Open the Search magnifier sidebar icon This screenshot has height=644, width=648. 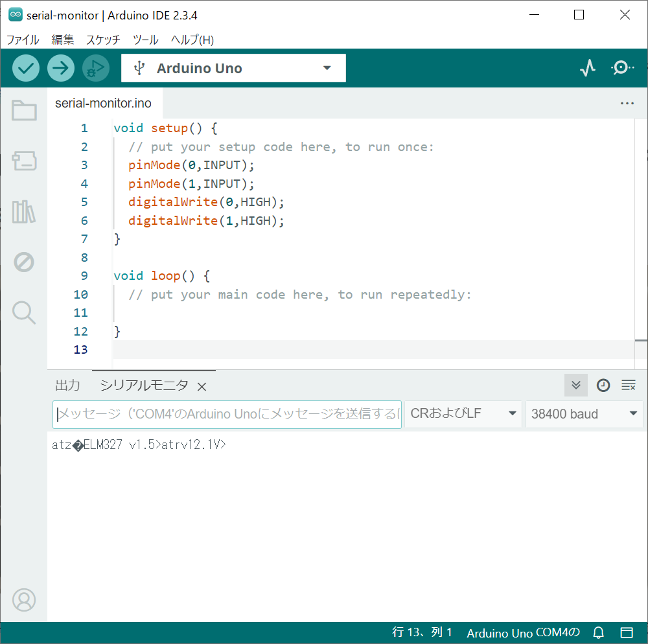[x=24, y=313]
